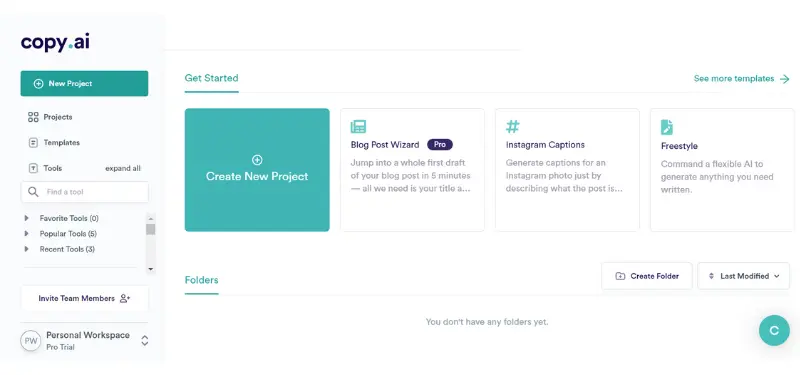Expand the Popular Tools group

coord(27,234)
